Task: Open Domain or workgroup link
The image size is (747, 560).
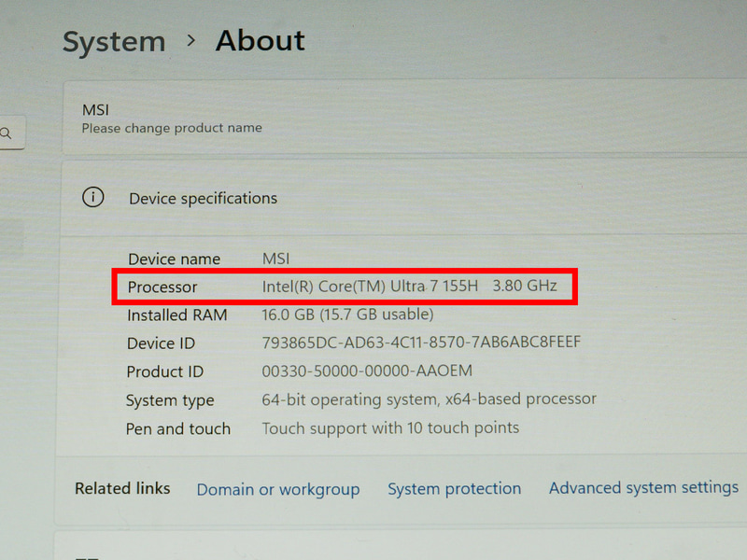Action: (278, 489)
